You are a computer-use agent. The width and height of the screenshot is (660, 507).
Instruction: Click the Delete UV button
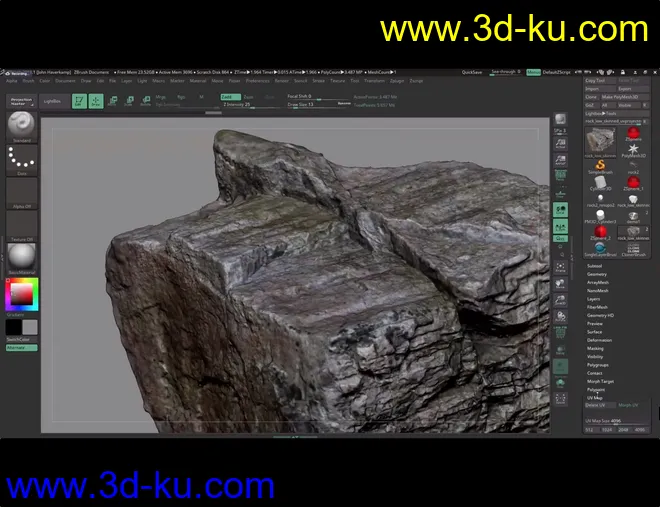coord(599,405)
